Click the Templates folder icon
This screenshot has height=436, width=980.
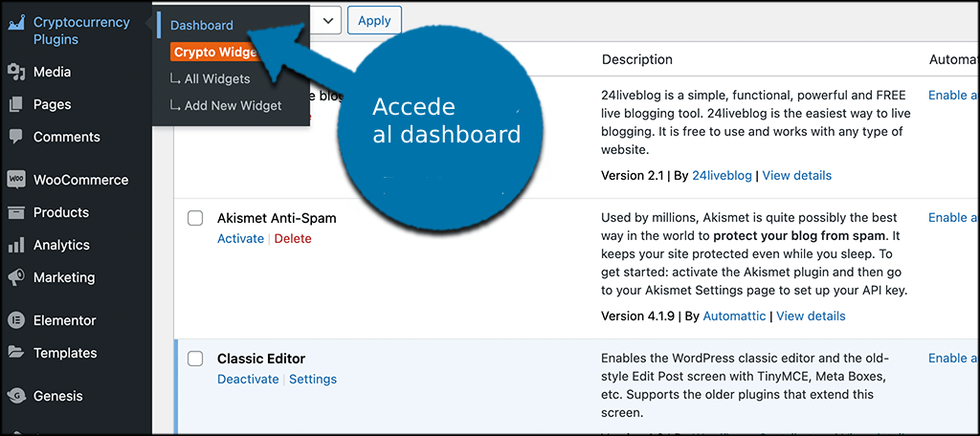click(15, 353)
